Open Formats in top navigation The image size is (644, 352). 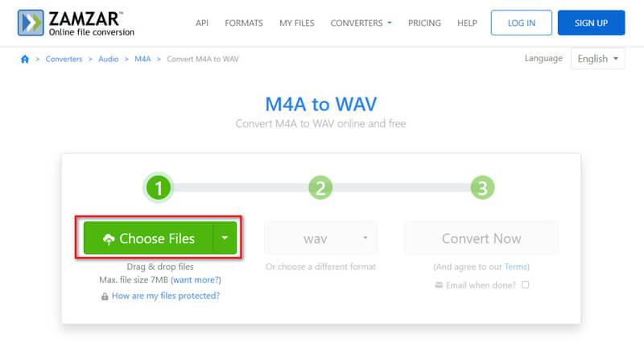[244, 23]
